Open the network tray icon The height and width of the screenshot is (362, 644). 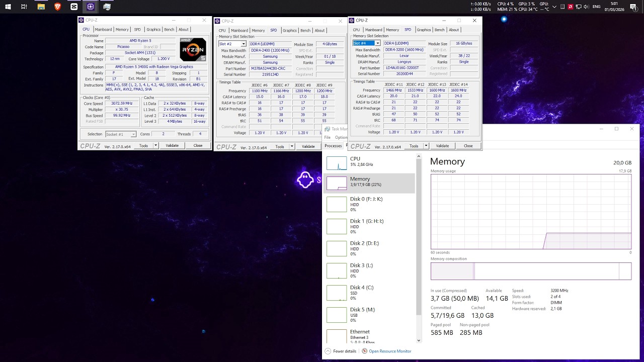579,7
